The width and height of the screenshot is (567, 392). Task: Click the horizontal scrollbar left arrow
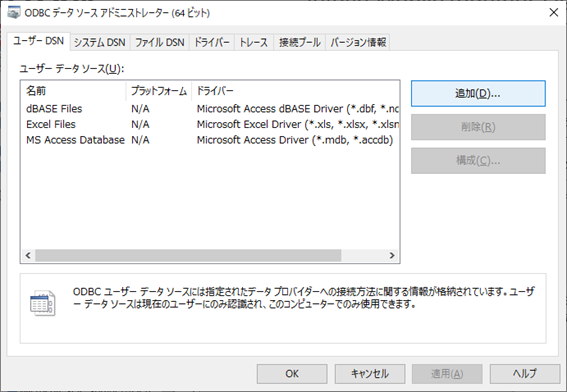[28, 255]
